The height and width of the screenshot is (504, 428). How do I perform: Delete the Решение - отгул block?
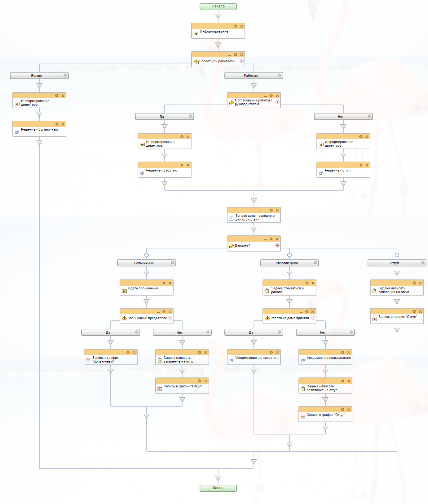click(367, 165)
